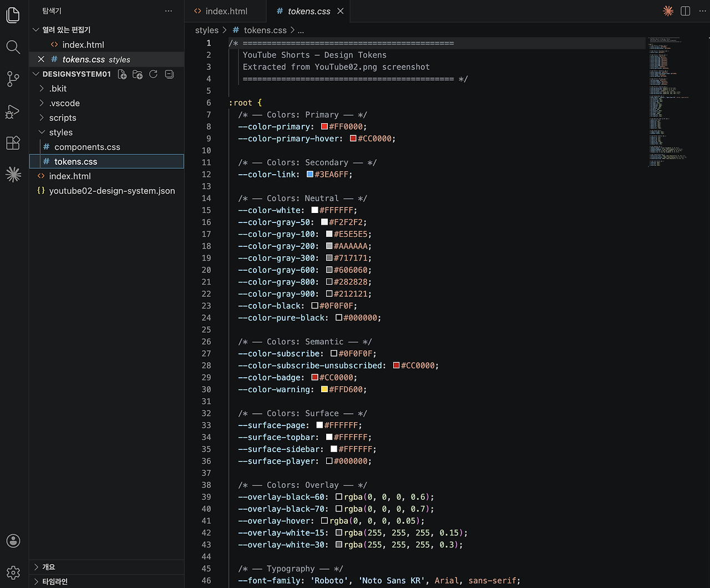Close the tokens.css editor tab

[341, 11]
